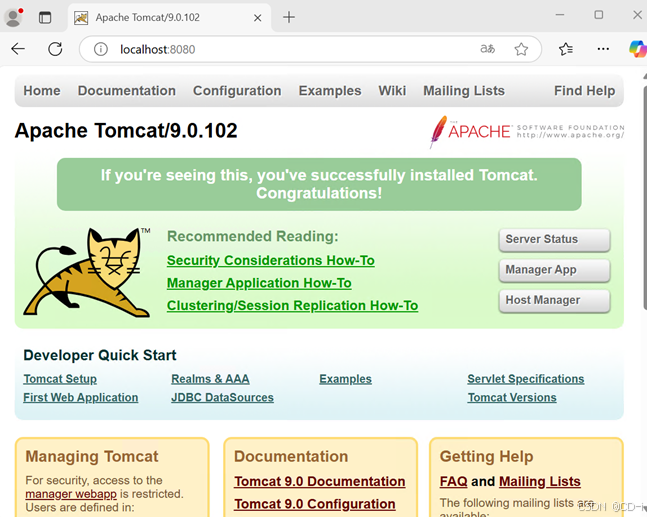The image size is (648, 518).
Task: Click the Manager App button
Action: 554,270
